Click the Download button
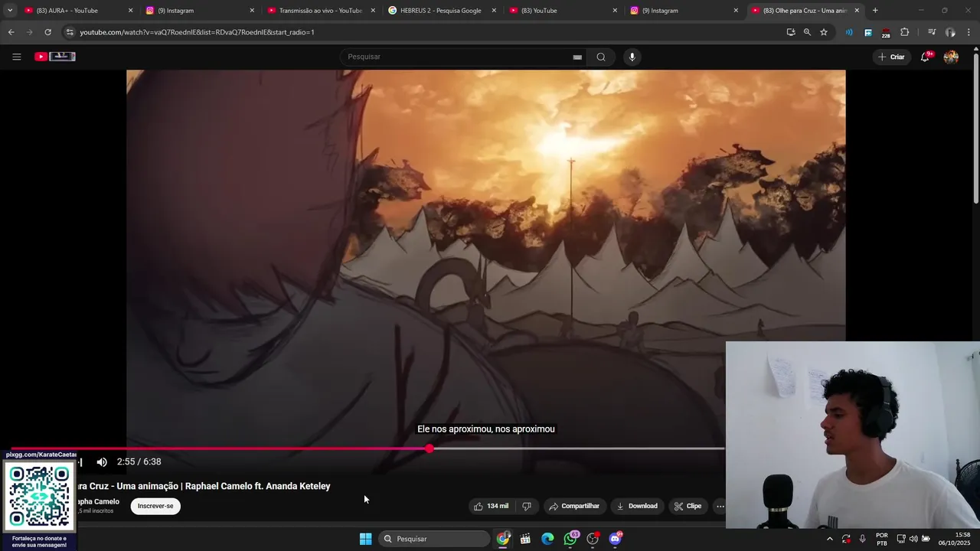The height and width of the screenshot is (551, 980). (637, 506)
